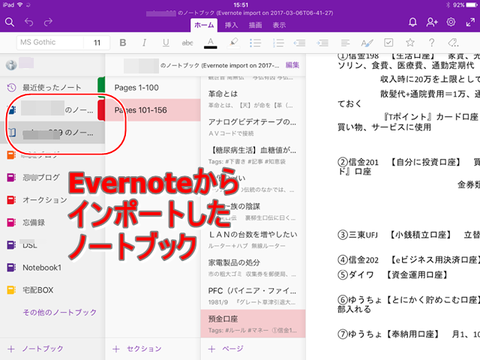Enter full screen with expand arrows
Screen dimensions: 480x360
[470, 22]
